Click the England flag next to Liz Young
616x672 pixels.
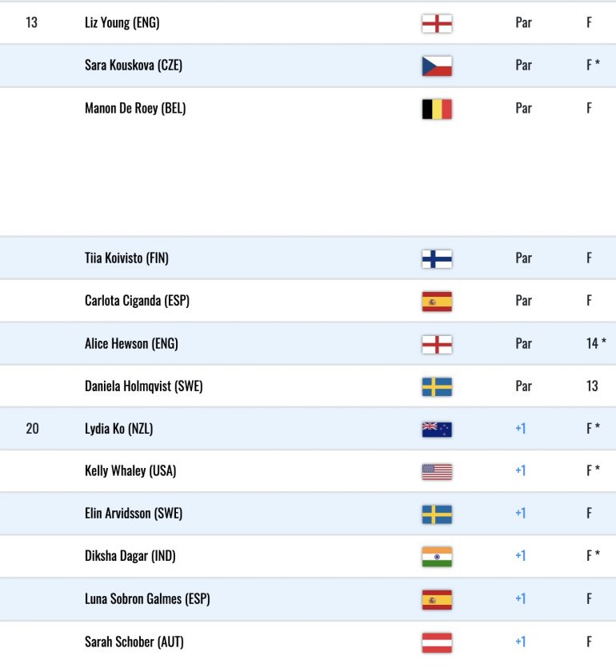pyautogui.click(x=437, y=23)
